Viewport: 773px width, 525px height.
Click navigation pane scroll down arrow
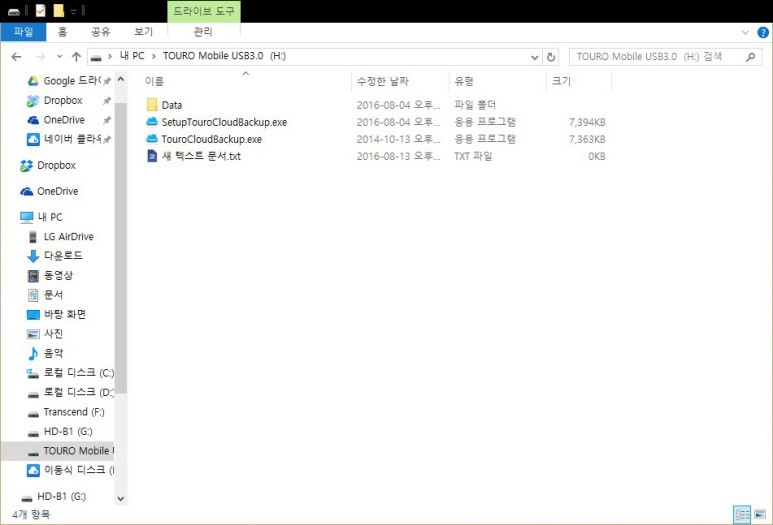pos(121,499)
